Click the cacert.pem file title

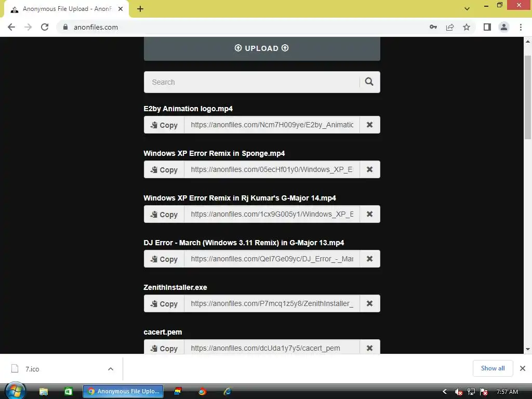(x=163, y=332)
